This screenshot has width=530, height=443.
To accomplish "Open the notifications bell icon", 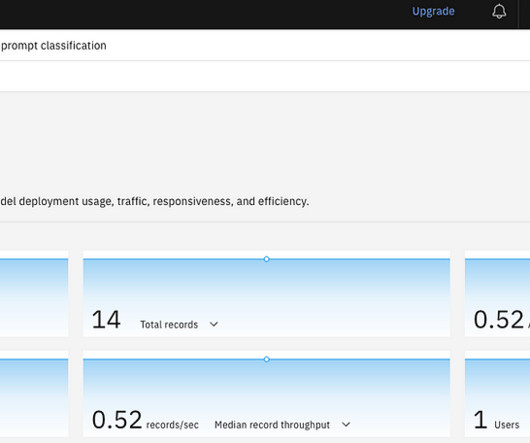I will point(499,11).
